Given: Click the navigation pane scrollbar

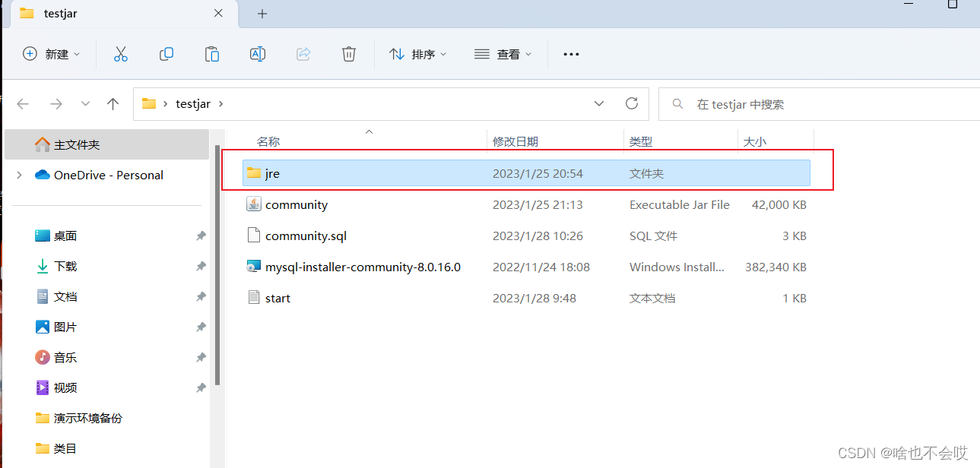Looking at the screenshot, I should click(217, 266).
